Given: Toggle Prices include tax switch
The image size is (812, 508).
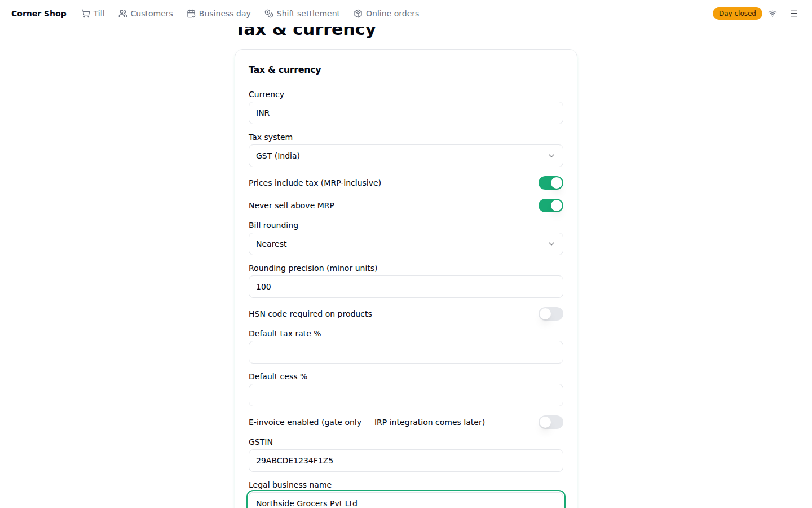Looking at the screenshot, I should coord(551,183).
